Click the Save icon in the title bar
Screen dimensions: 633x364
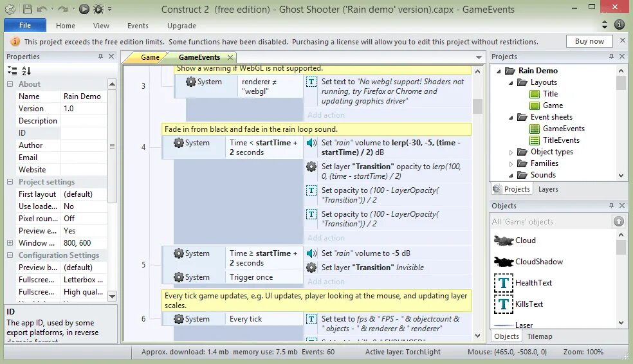[x=27, y=8]
